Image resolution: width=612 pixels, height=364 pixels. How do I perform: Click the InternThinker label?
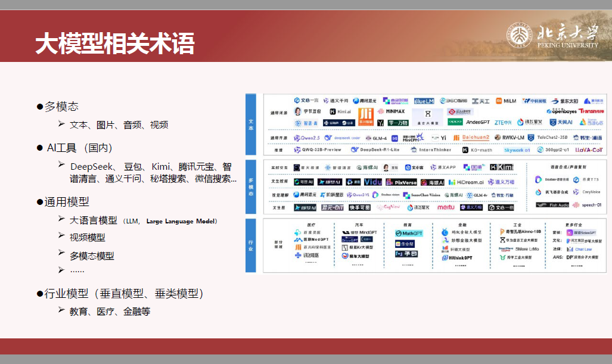coord(435,150)
